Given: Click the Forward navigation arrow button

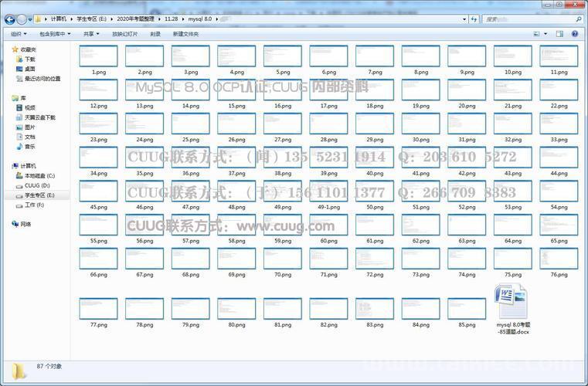Looking at the screenshot, I should point(22,19).
